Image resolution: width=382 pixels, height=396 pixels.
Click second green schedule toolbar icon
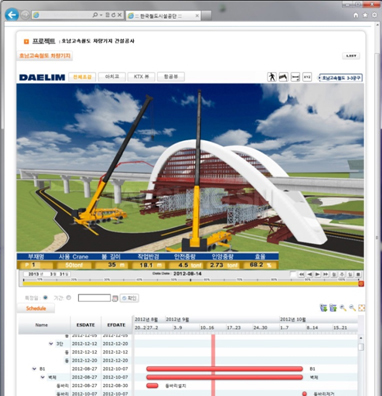(x=333, y=308)
